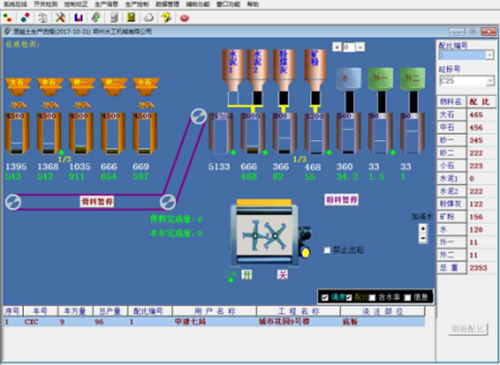Click the cloud-shaped toolbar icon
The image size is (500, 365).
click(149, 18)
